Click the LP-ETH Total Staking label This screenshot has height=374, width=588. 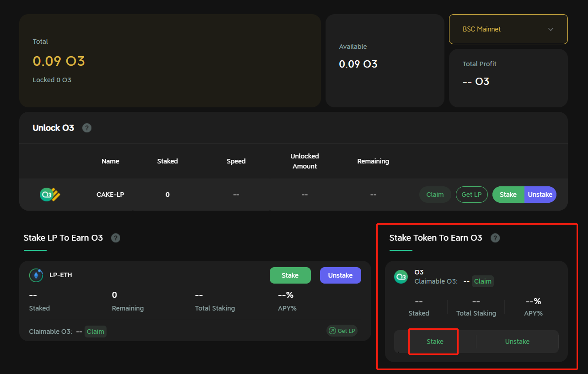(215, 308)
